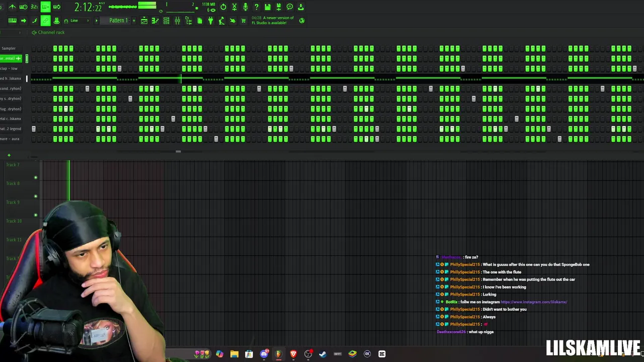Image resolution: width=644 pixels, height=362 pixels.
Task: Click the microphone one-click recording icon
Action: coord(246,7)
